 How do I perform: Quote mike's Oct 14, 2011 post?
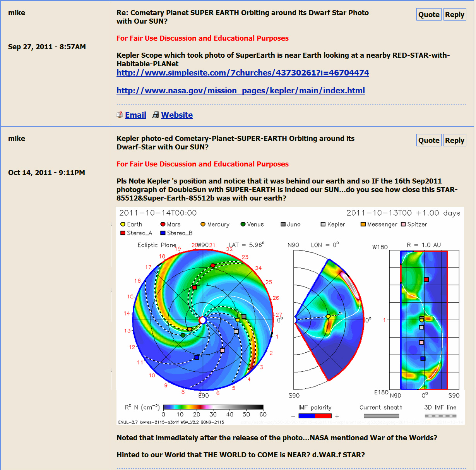[429, 141]
